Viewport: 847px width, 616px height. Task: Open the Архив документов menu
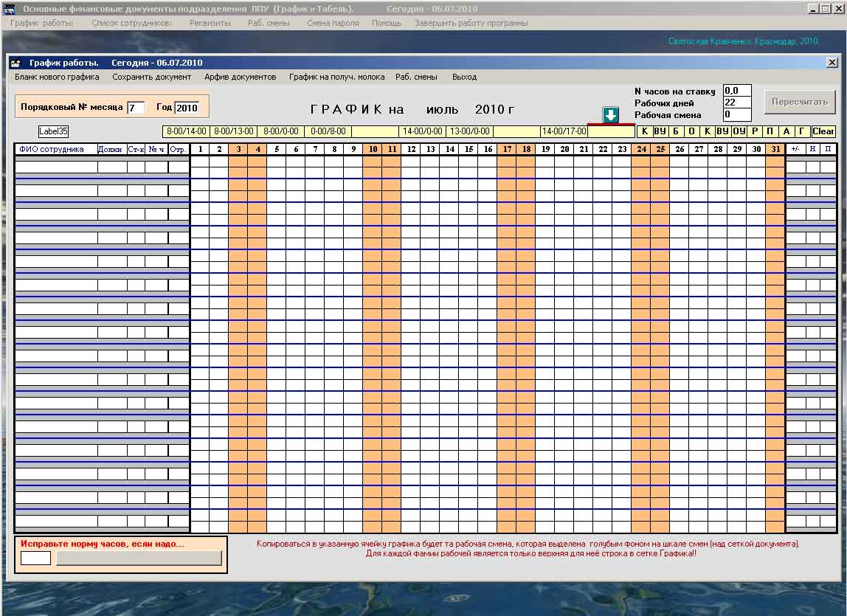241,77
